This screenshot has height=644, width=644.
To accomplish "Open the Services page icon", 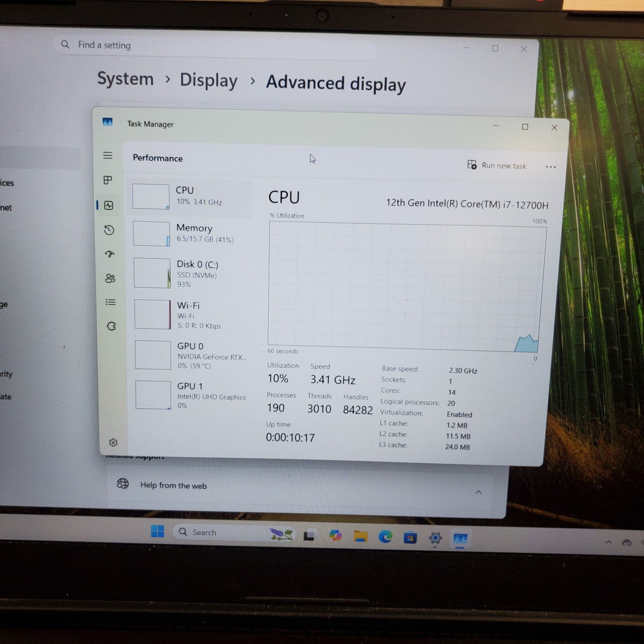I will [111, 326].
